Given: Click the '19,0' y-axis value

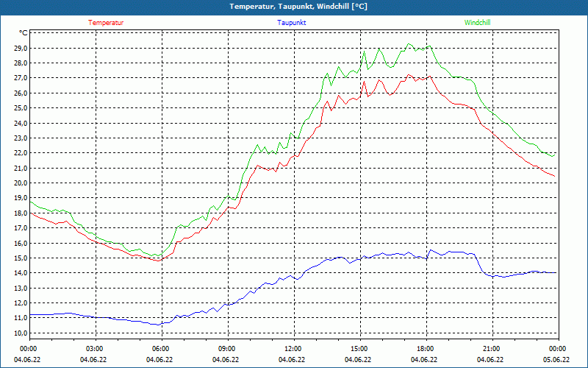Looking at the screenshot, I should pyautogui.click(x=21, y=198).
